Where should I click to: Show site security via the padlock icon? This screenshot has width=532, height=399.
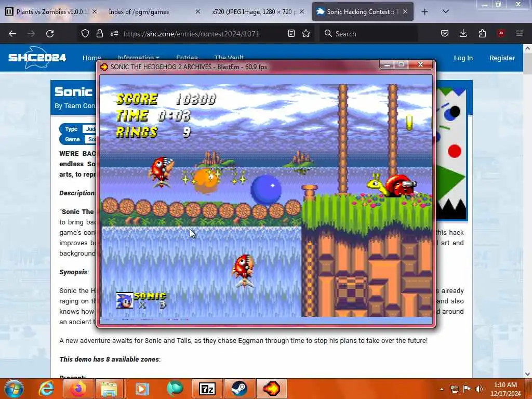[x=99, y=33]
